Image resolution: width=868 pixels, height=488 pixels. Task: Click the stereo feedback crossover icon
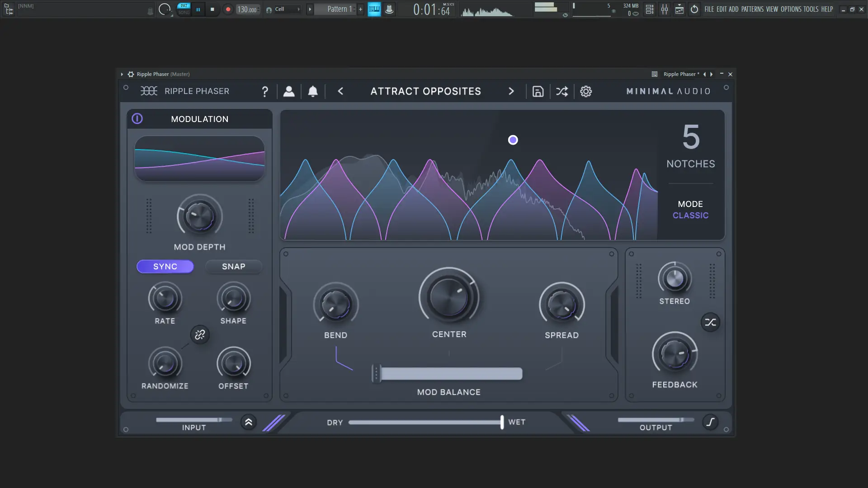point(710,323)
